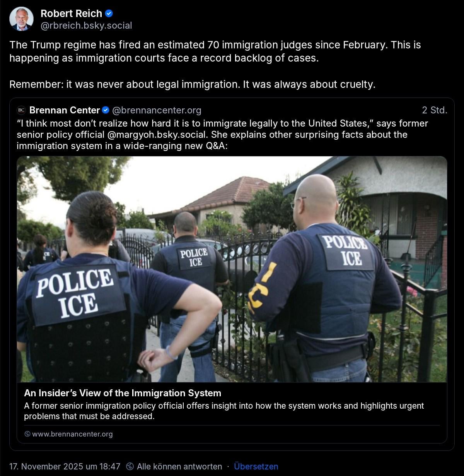Click the globe icon before www.brennancenter.org

[x=27, y=434]
